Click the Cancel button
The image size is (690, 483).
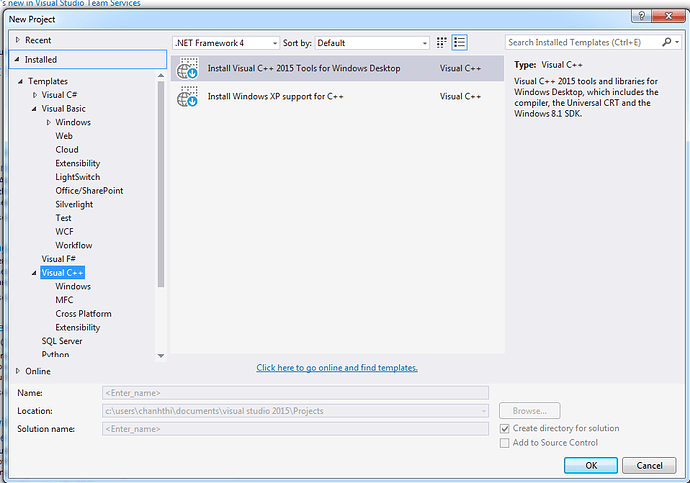tap(650, 465)
